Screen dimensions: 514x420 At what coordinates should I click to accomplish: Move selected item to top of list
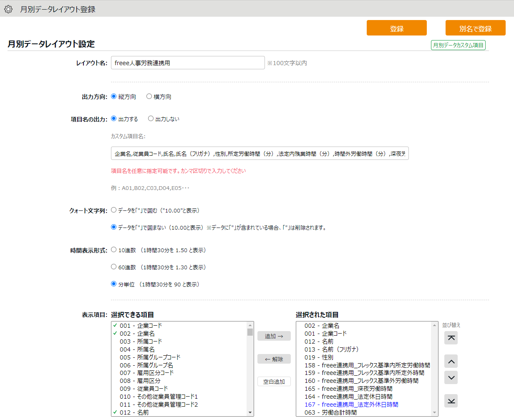(451, 338)
